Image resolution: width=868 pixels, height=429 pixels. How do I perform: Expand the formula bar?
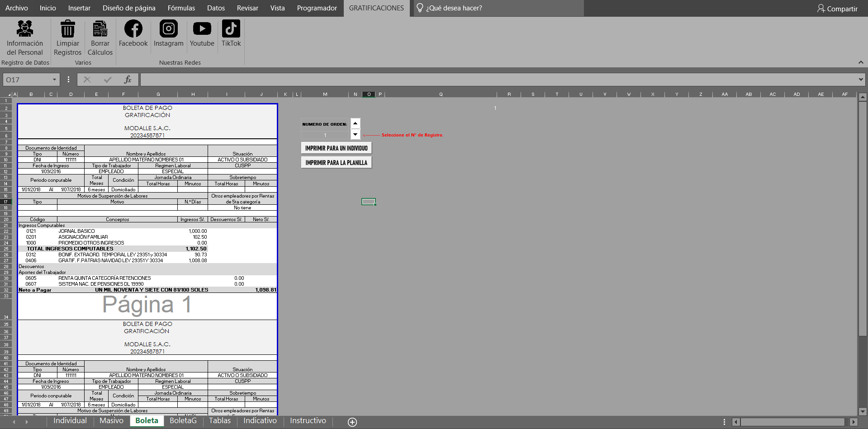tap(860, 80)
